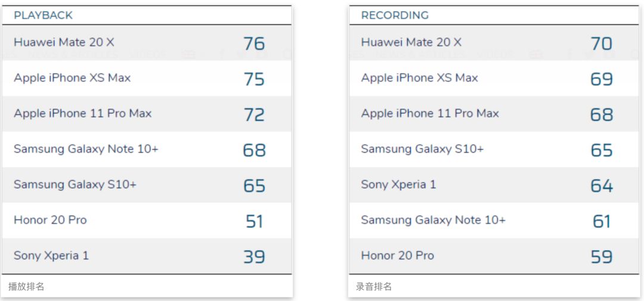Click the PLAYBACK table header
This screenshot has width=644, height=301.
pyautogui.click(x=44, y=15)
